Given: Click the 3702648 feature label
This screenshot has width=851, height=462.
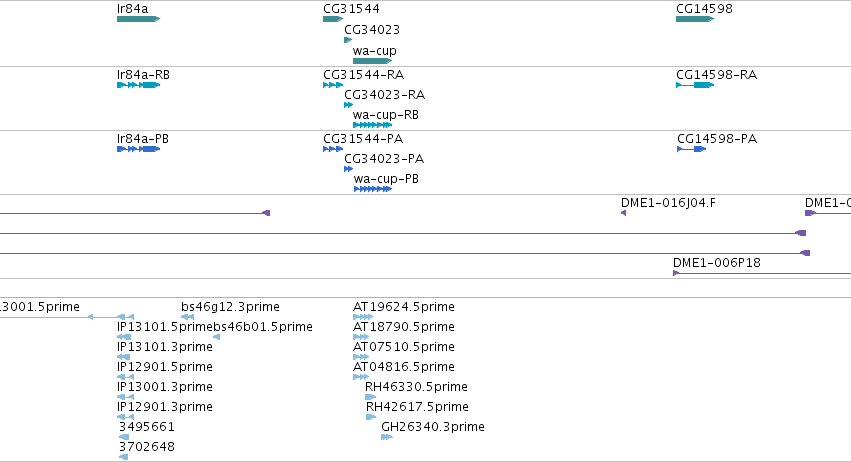Looking at the screenshot, I should click(x=147, y=447).
